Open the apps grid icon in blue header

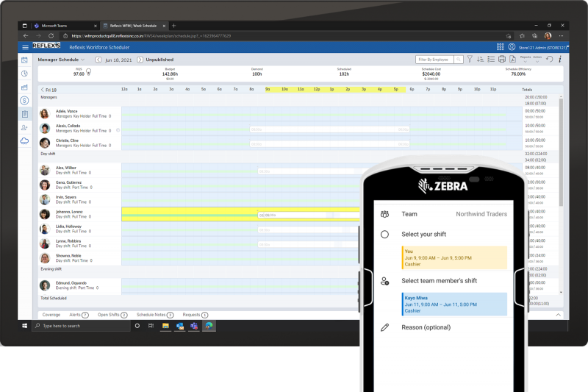tap(501, 47)
